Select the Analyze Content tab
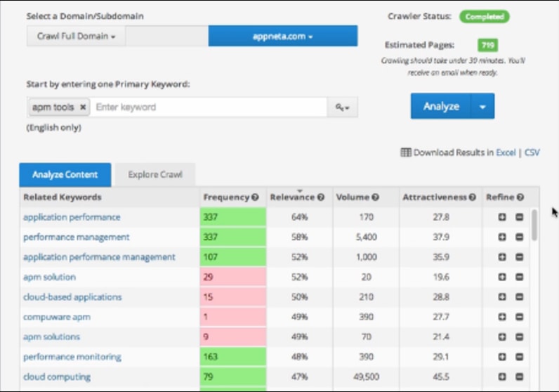 (x=64, y=175)
